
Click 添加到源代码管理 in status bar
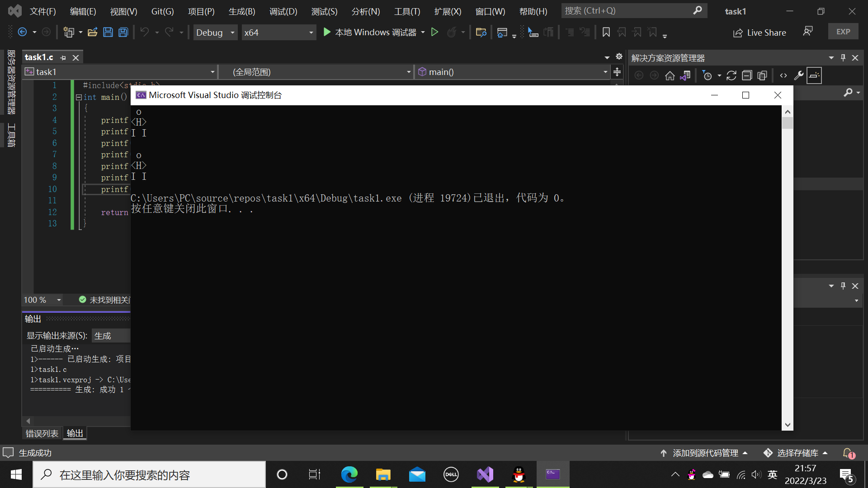click(704, 453)
